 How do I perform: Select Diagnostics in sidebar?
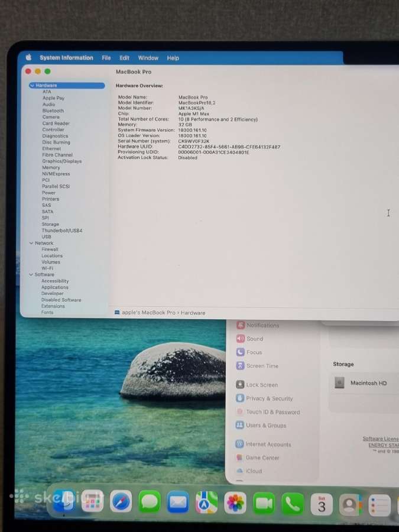point(55,136)
